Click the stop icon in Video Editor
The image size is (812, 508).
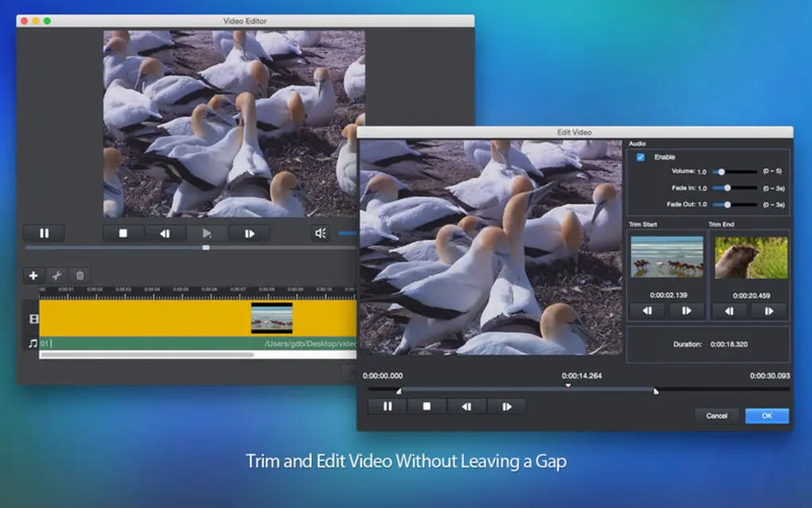[x=124, y=233]
